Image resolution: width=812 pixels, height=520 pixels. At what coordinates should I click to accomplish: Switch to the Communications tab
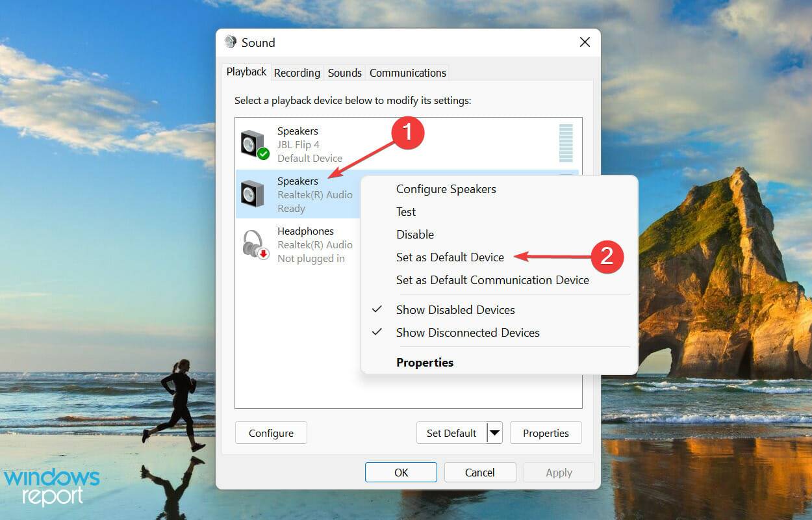tap(407, 72)
